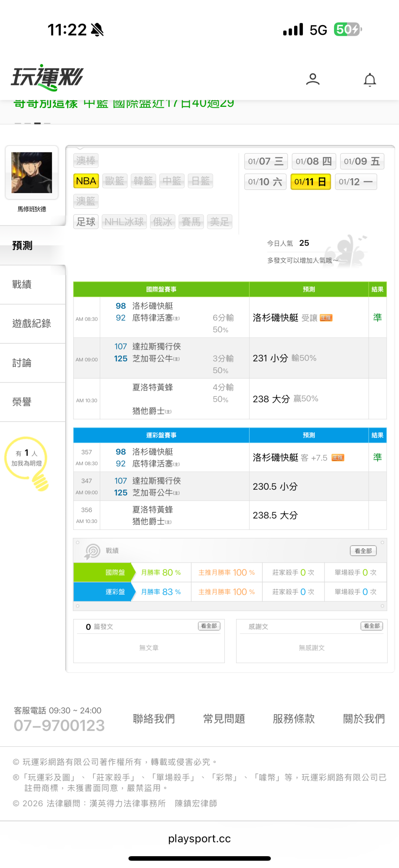This screenshot has height=868, width=399.
Task: Visit the 常見問題 footer link
Action: pos(224,719)
